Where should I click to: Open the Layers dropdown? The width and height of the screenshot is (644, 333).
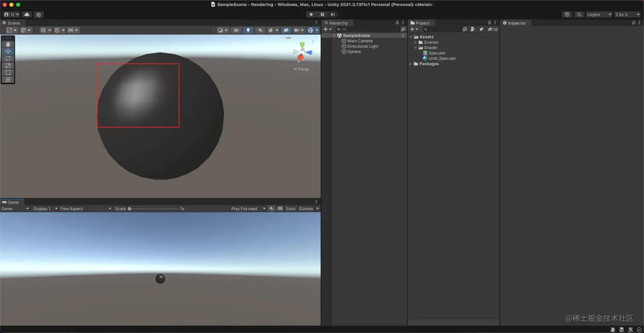click(x=599, y=14)
